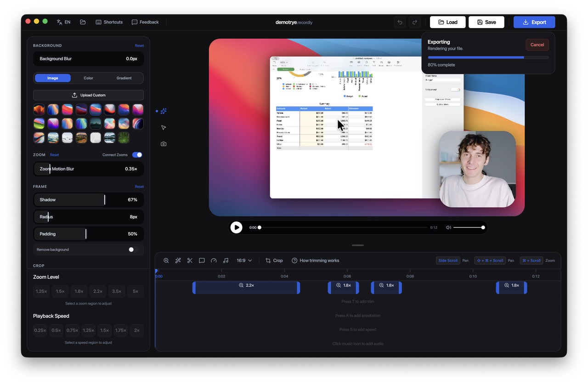Screen dimensions: 588x385
Task: Select the cursor icon next to the preview
Action: (164, 127)
